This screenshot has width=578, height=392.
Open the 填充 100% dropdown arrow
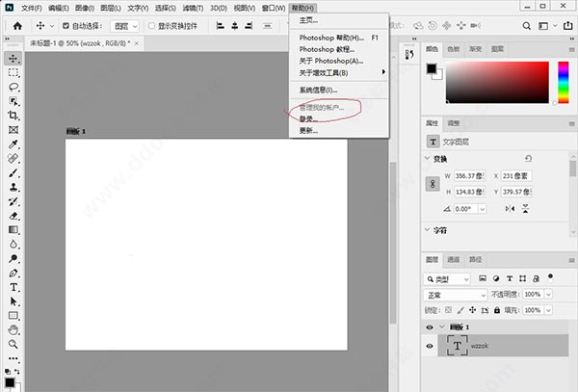[548, 310]
